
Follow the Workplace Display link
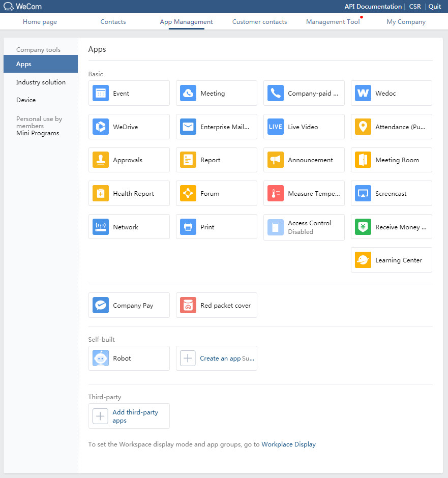(x=289, y=444)
